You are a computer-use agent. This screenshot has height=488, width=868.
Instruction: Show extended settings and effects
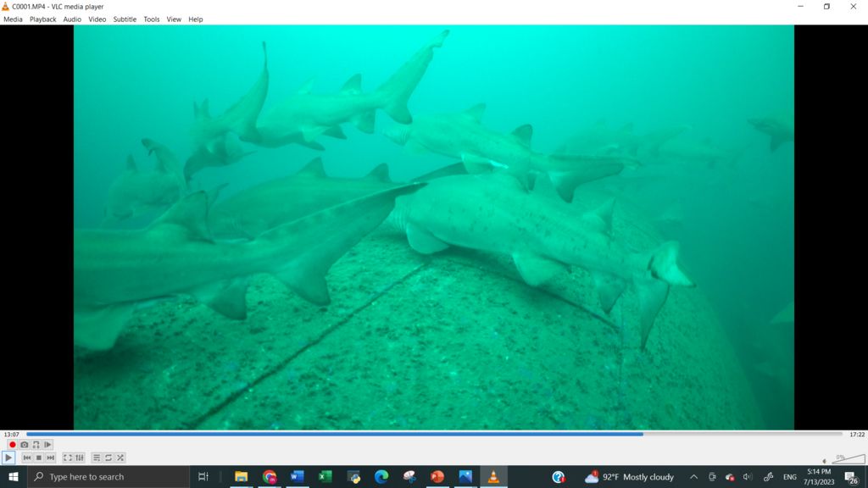coord(80,457)
